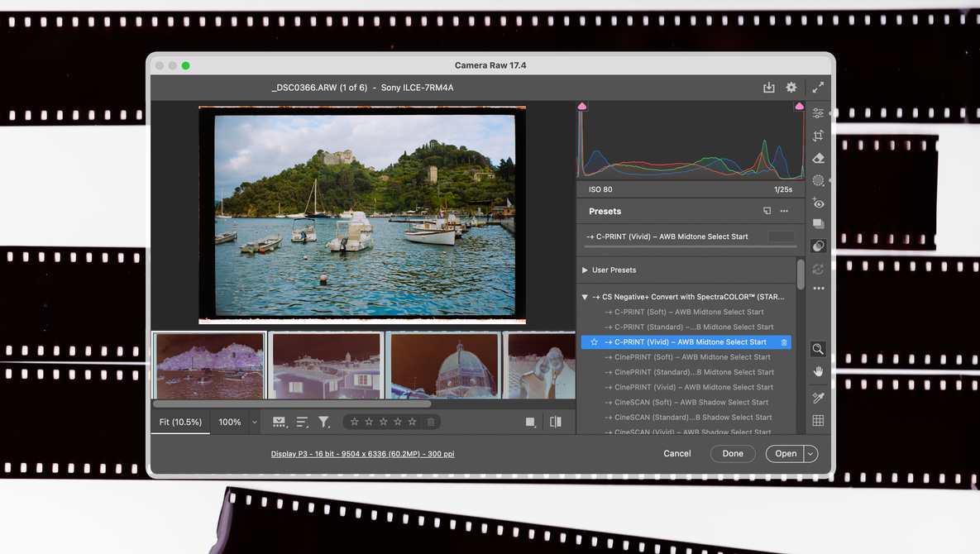
Task: Select the Red Eye removal tool
Action: [818, 203]
